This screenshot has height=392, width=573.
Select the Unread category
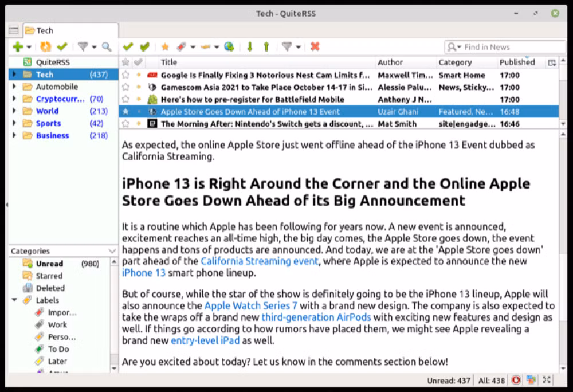(60, 264)
